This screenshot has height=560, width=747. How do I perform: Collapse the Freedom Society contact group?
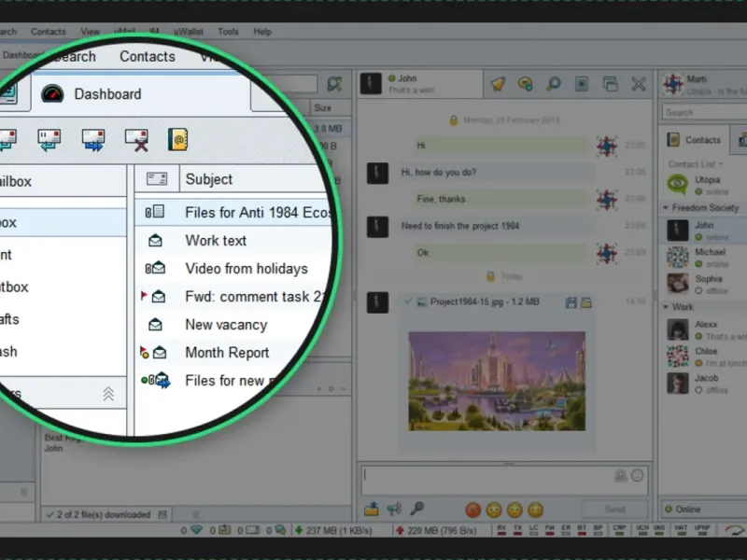[x=666, y=207]
